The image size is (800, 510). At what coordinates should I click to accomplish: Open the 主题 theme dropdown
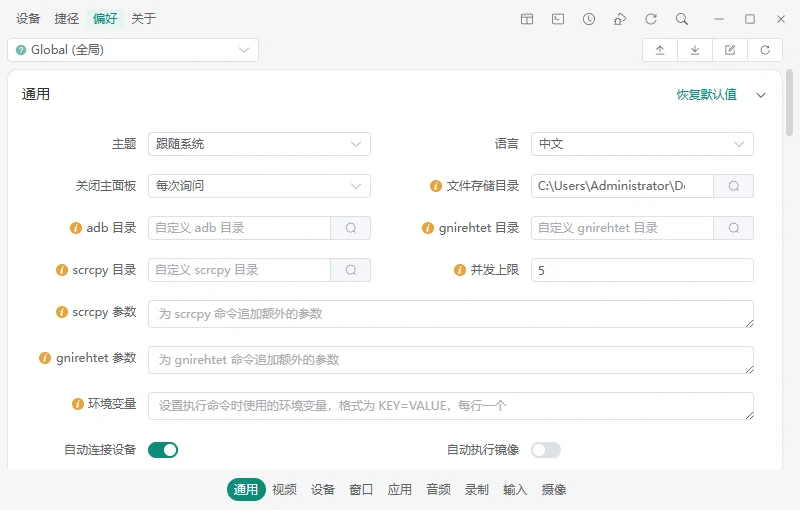click(x=259, y=144)
